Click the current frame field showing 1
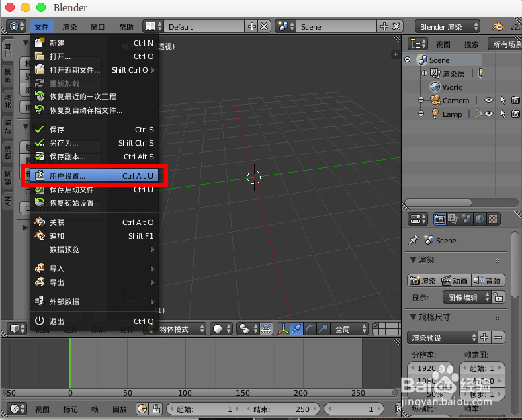This screenshot has width=522, height=420. click(354, 409)
